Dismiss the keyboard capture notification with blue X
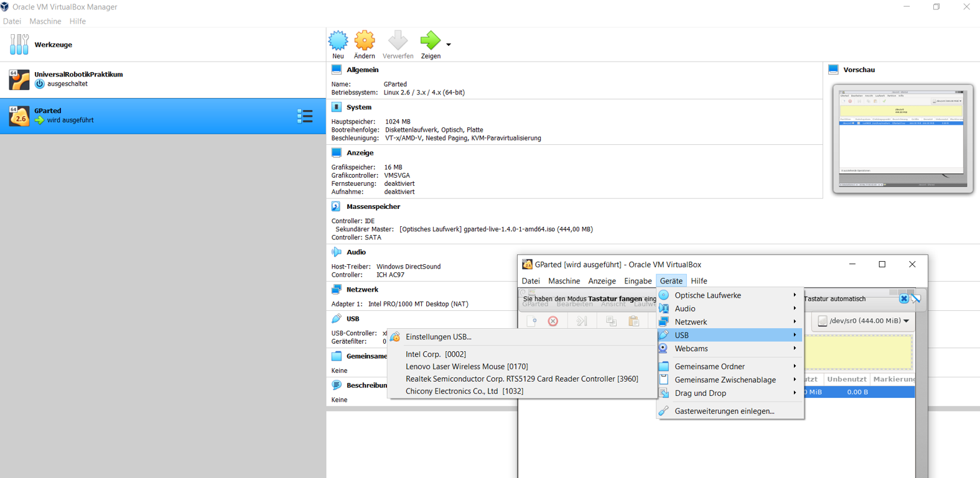The image size is (980, 478). coord(904,299)
